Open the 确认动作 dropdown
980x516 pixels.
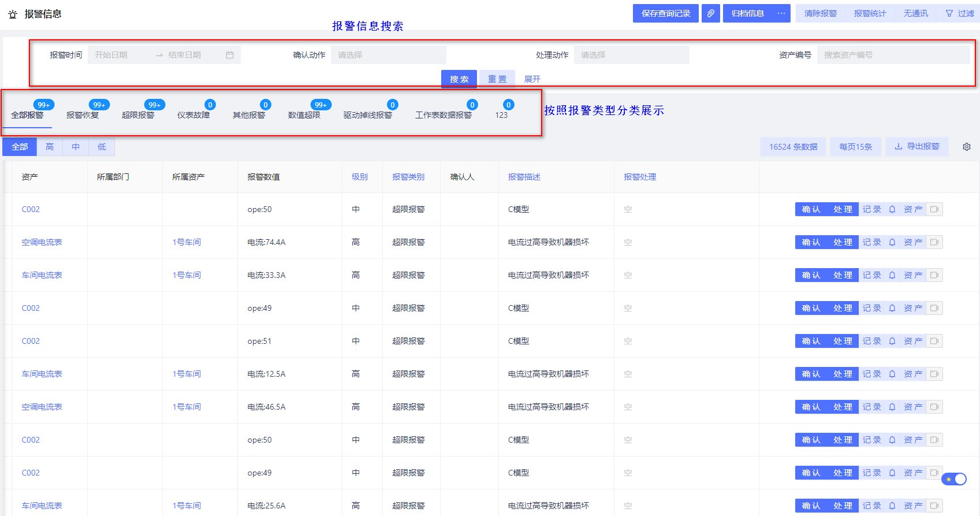[388, 55]
